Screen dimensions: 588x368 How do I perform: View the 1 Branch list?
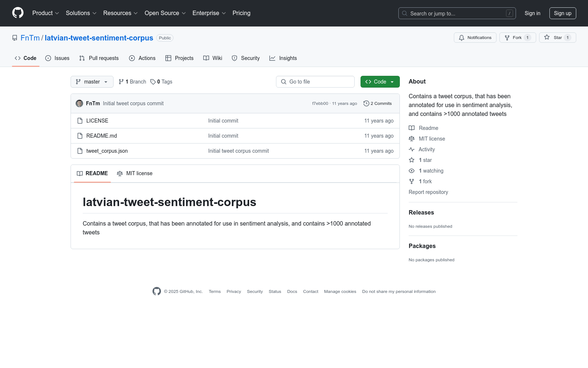coord(132,82)
